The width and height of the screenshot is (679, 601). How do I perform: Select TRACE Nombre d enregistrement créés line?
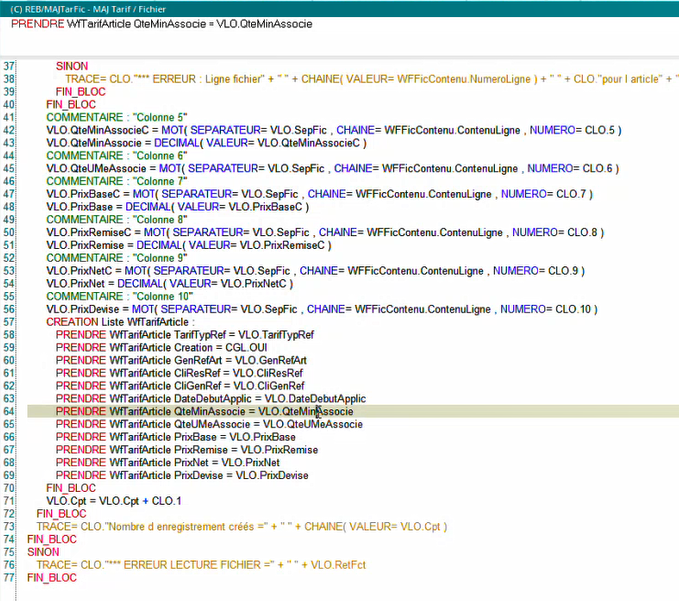pos(242,527)
